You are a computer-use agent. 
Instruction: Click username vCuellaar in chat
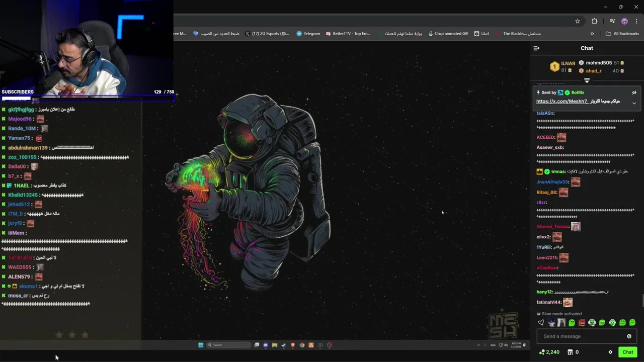point(547,268)
